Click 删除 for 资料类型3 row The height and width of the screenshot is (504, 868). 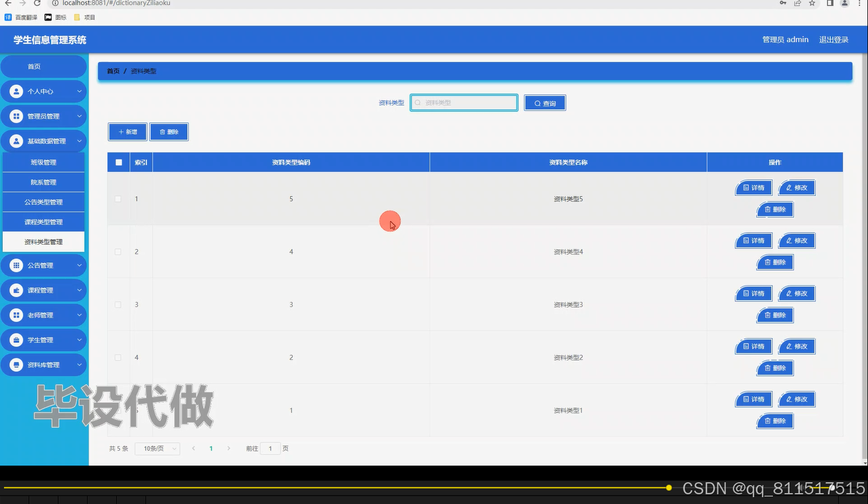click(x=775, y=315)
